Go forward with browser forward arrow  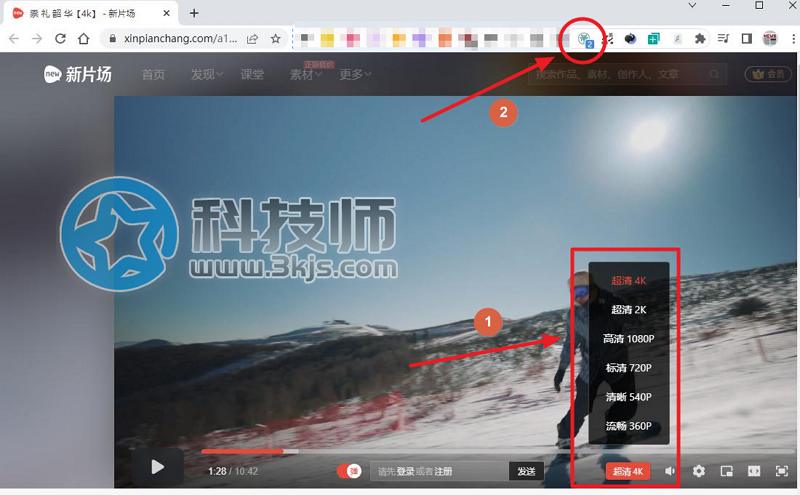37,39
